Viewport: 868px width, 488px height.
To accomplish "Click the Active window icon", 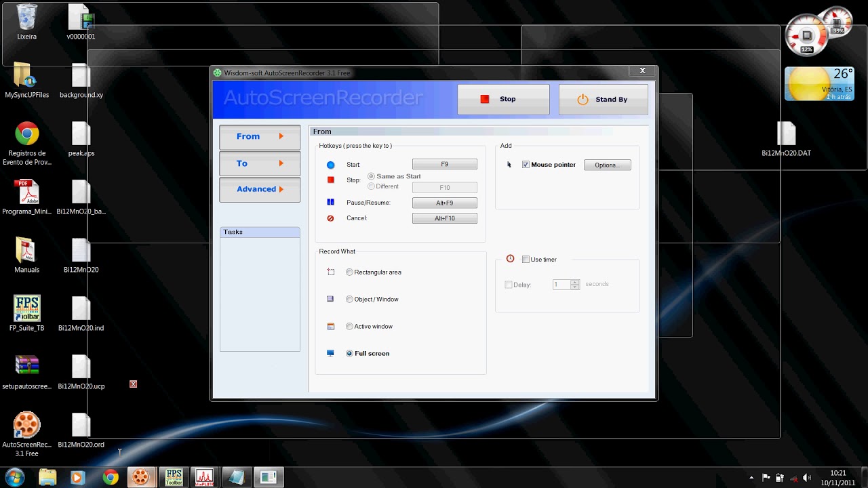I will (x=331, y=326).
